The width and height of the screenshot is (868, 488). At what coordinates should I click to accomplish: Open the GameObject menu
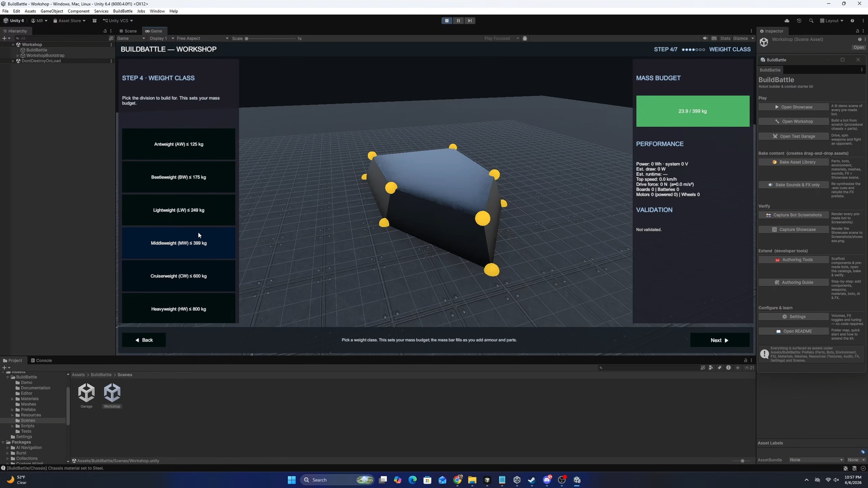pos(52,11)
